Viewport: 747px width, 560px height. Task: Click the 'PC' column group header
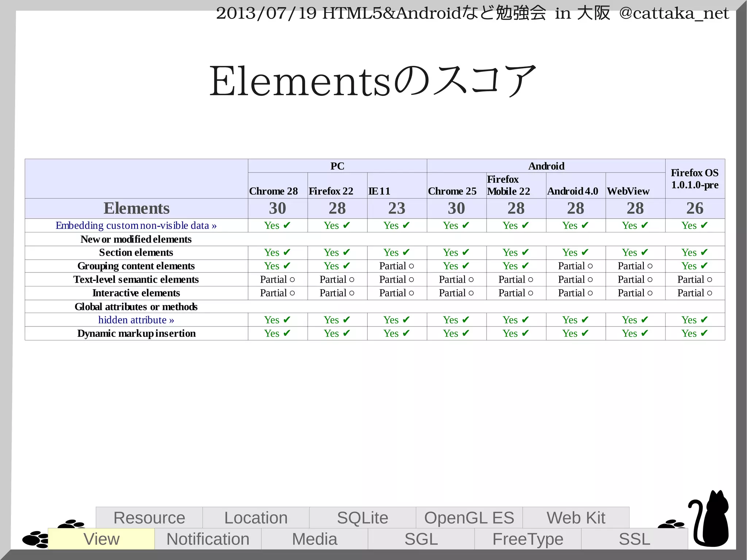click(337, 166)
